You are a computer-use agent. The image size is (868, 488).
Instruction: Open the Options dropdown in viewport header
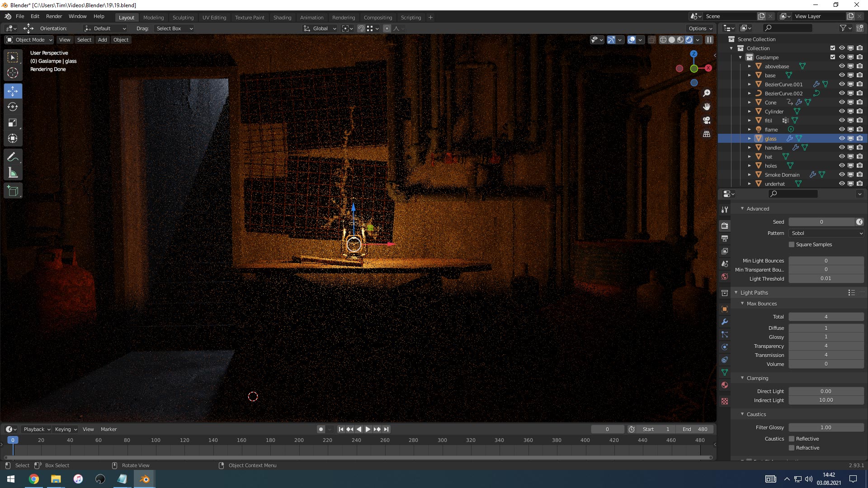click(x=700, y=28)
